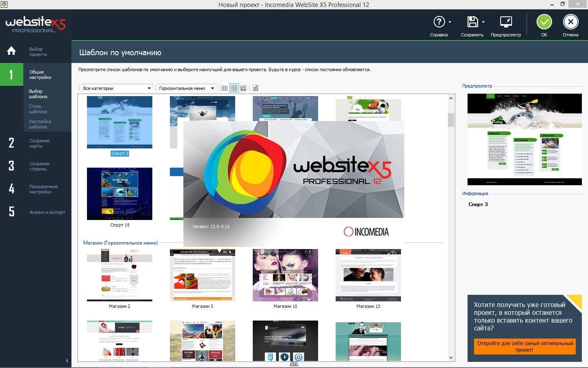The width and height of the screenshot is (588, 368).
Task: Open the Все категории dropdown
Action: (x=118, y=88)
